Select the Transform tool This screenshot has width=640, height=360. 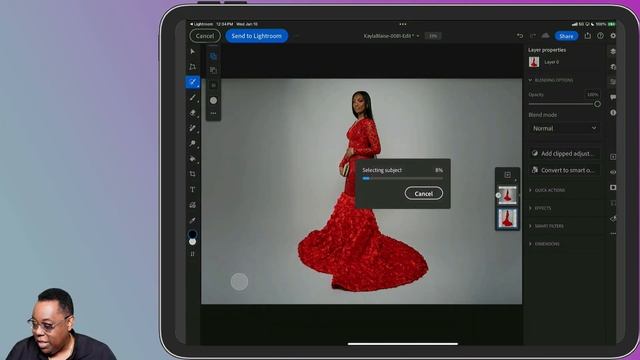click(x=193, y=67)
